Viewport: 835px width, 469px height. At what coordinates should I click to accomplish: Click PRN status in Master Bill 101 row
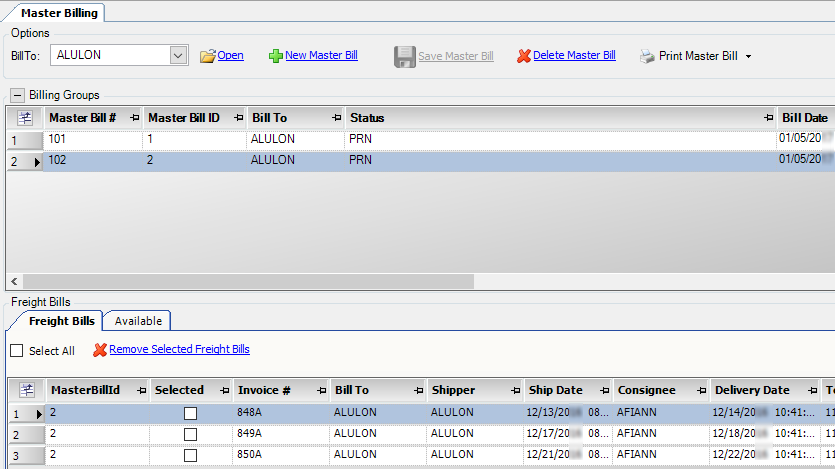click(x=361, y=139)
